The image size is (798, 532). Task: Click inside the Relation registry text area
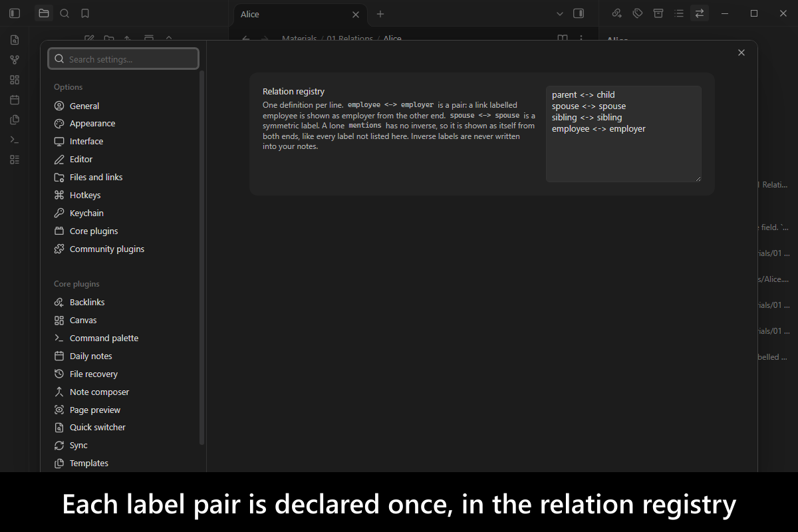[624, 134]
